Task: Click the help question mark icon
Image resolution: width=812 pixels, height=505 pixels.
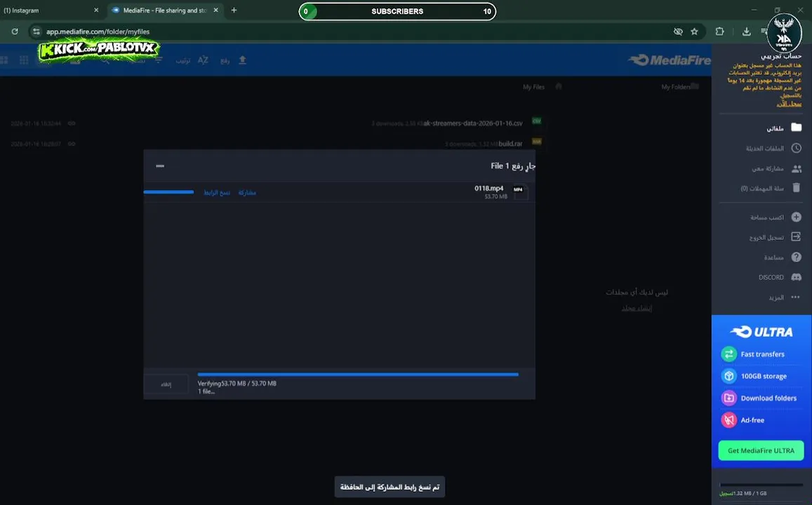Action: (797, 257)
